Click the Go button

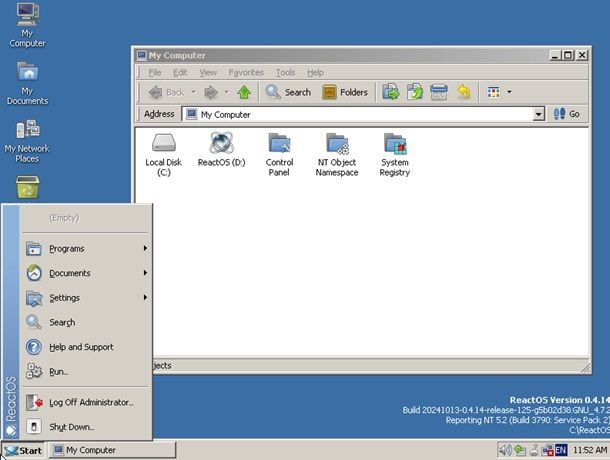tap(566, 114)
